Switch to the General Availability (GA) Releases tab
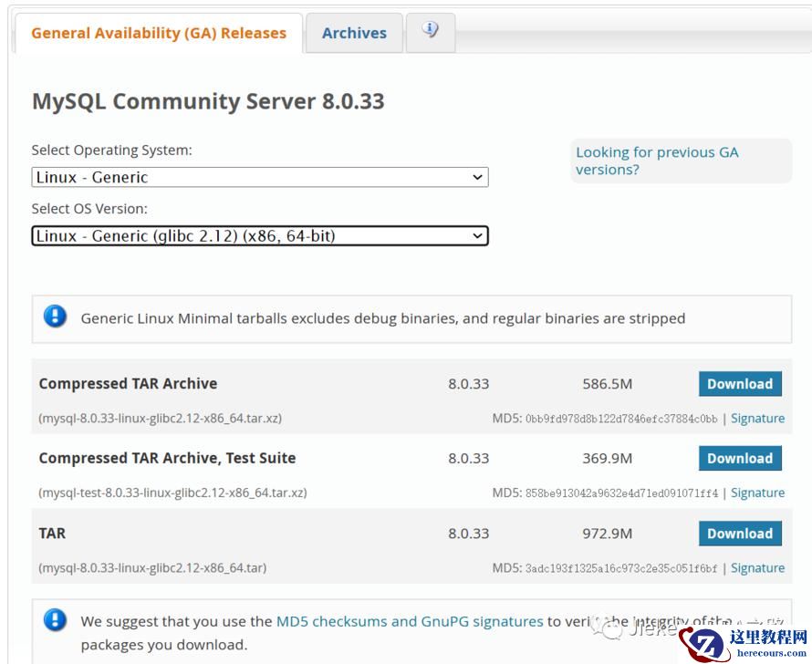Screen dimensions: 812x664 coord(159,33)
